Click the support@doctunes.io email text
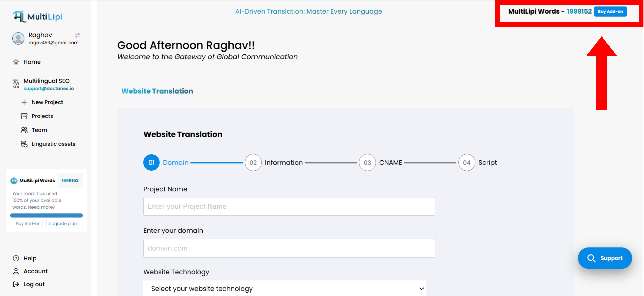This screenshot has width=644, height=296. [x=49, y=88]
